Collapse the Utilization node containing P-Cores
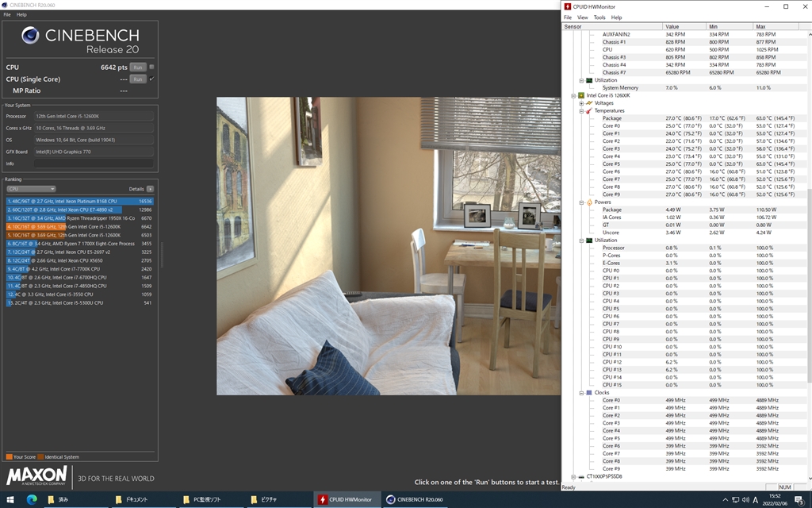The height and width of the screenshot is (508, 812). [581, 241]
